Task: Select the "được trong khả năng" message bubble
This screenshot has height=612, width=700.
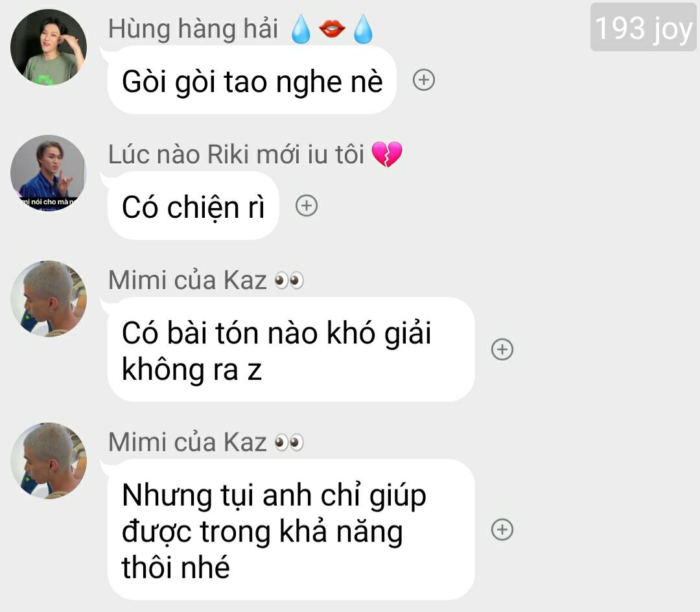Action: [x=291, y=530]
